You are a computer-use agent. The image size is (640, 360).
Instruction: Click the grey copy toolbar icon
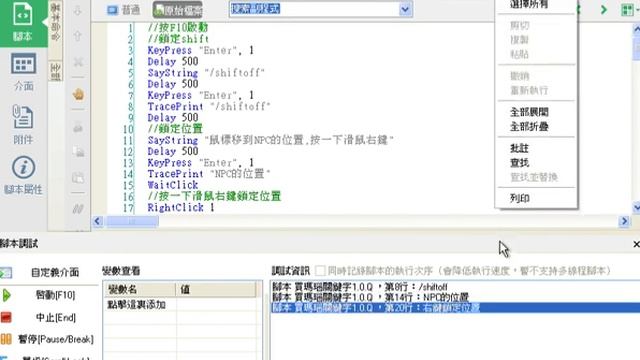[78, 152]
